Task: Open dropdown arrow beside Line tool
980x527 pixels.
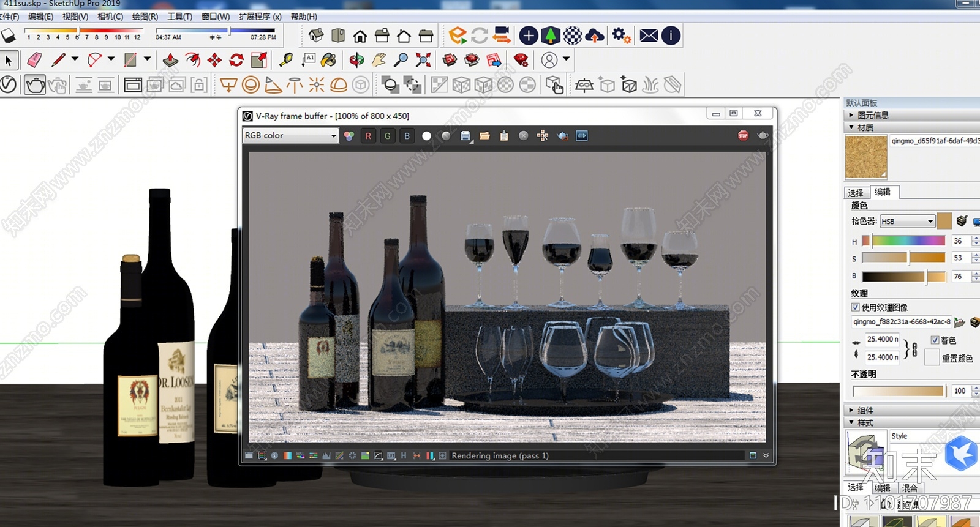Action: [75, 59]
